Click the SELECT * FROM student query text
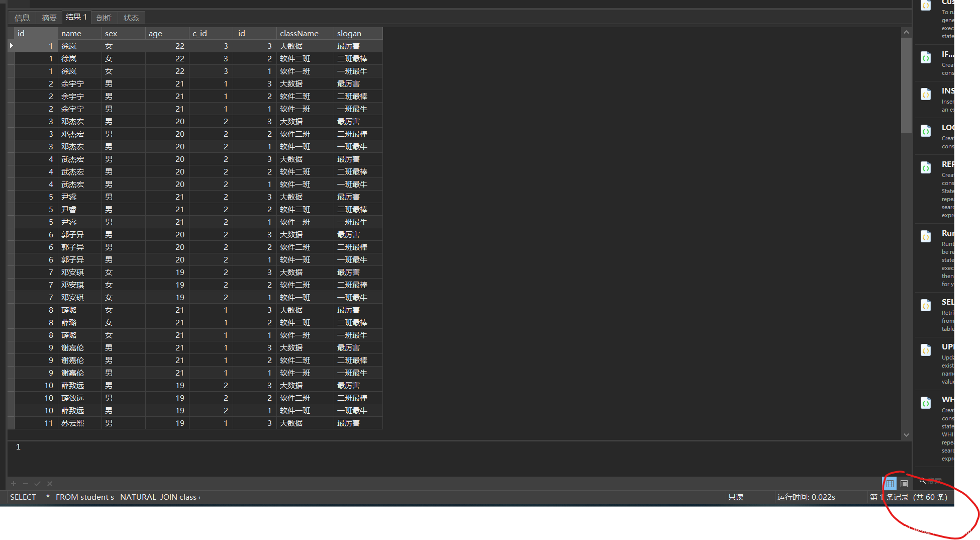Viewport: 980px width, 540px height. pyautogui.click(x=105, y=497)
